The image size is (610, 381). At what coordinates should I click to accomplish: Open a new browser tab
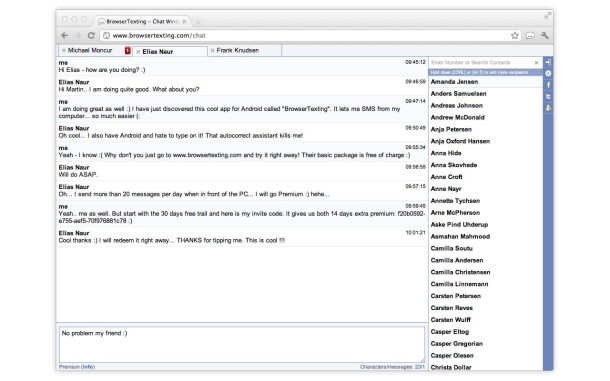(x=198, y=21)
